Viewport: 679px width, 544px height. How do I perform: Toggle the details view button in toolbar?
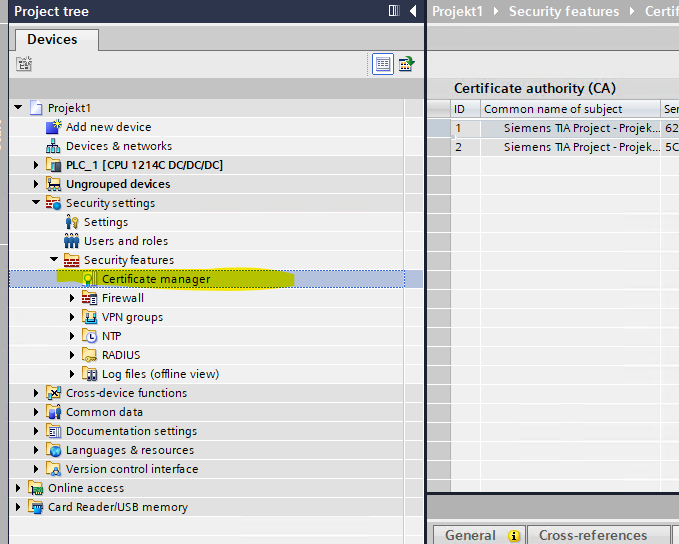(382, 64)
